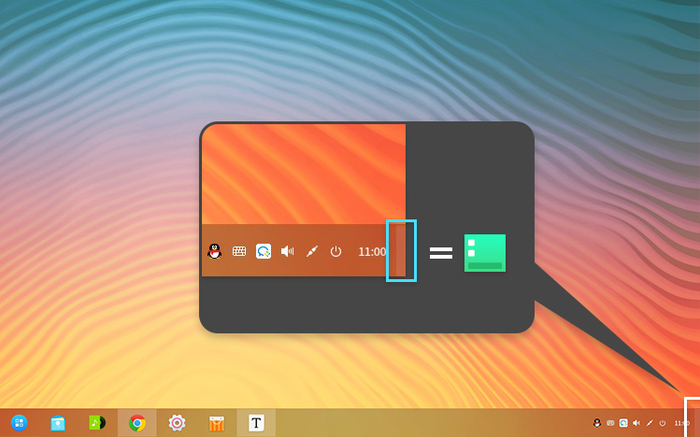Click the 11:00 time in the callout
700x437 pixels.
pos(371,252)
